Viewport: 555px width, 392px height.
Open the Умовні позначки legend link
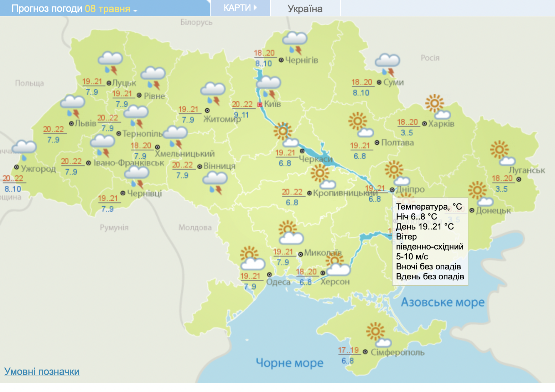coord(42,372)
